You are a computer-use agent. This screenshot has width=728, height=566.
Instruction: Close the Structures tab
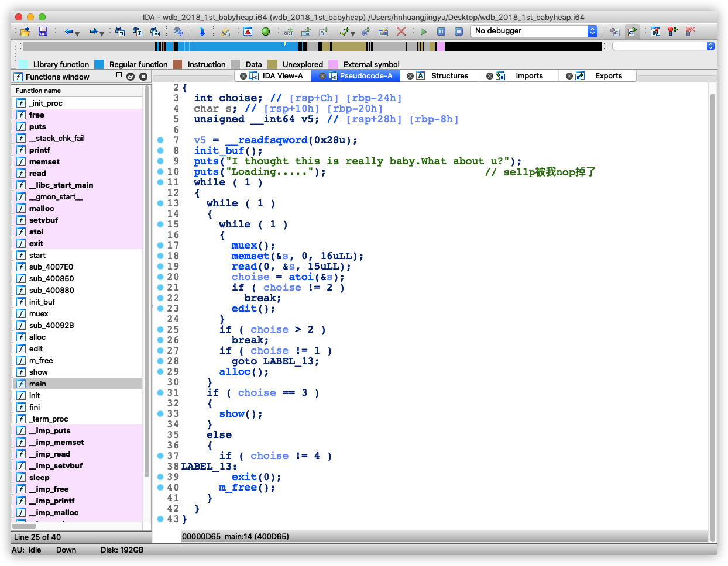click(410, 76)
